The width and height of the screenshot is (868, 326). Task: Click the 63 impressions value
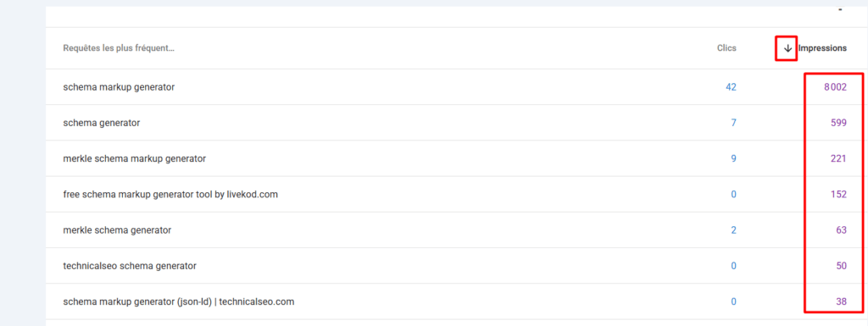842,229
